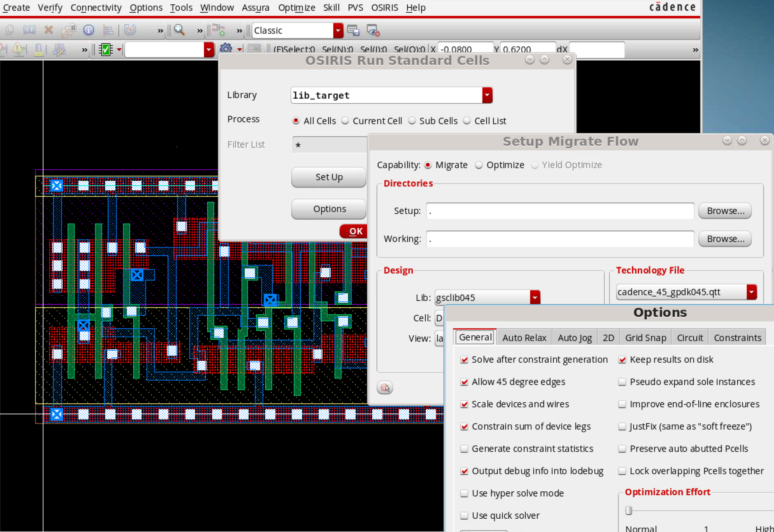Select the Sub Cells radio button
This screenshot has height=532, width=774.
click(412, 121)
